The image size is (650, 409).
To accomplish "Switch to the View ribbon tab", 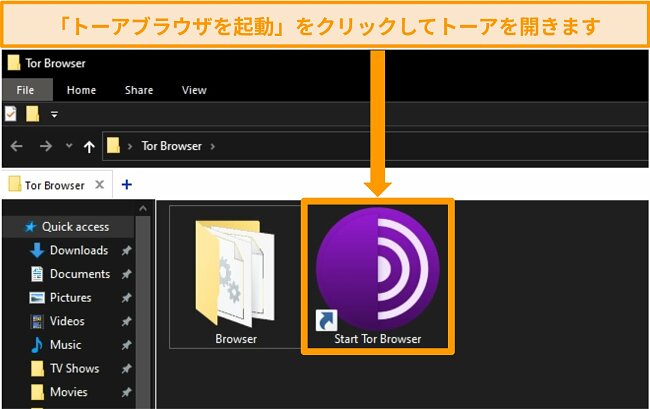I will pos(194,90).
